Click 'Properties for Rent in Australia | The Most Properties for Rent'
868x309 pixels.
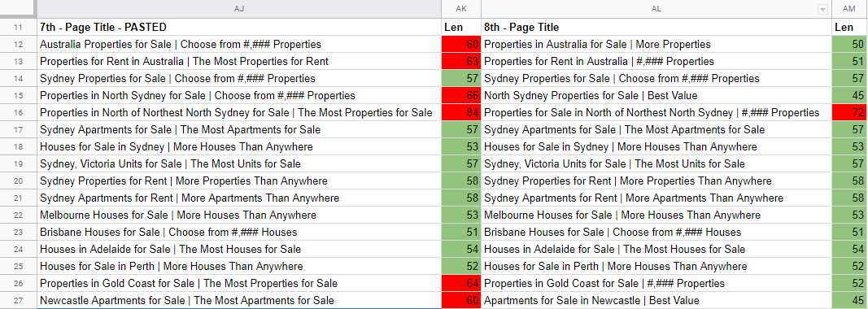[239, 62]
